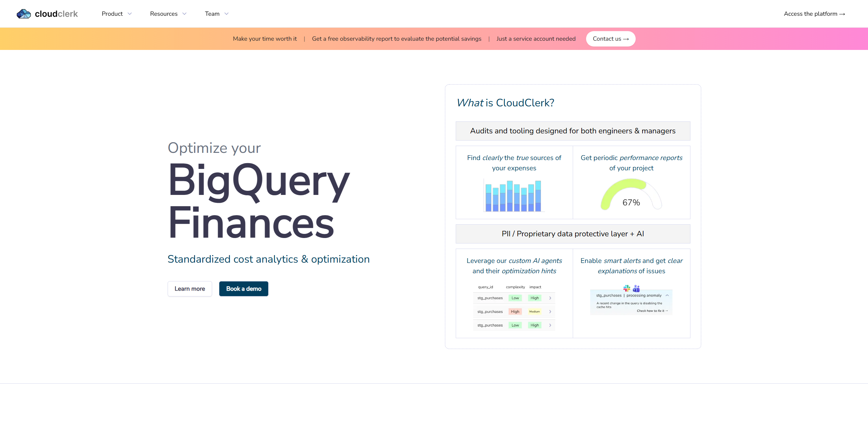
Task: Click the stg_purchases label in the first query row
Action: coord(490,298)
